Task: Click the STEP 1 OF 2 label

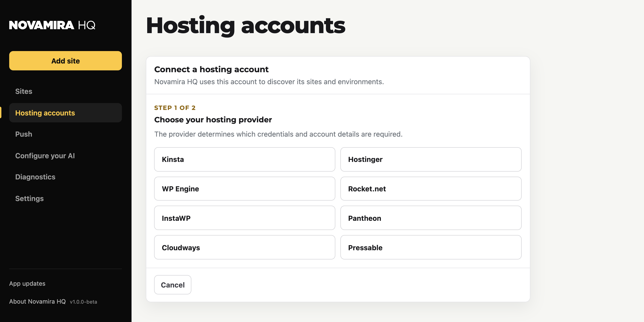Action: 175,108
